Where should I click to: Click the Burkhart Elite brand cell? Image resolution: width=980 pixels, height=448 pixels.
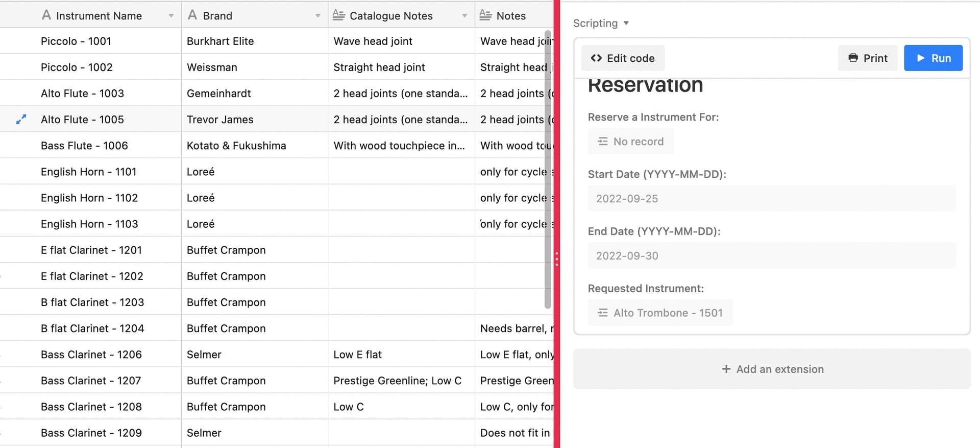pos(255,41)
